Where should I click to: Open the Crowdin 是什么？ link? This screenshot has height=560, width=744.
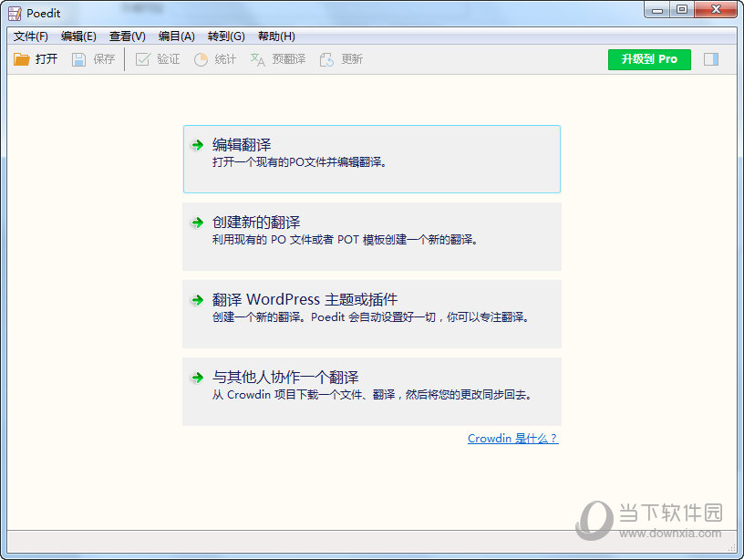(x=513, y=438)
